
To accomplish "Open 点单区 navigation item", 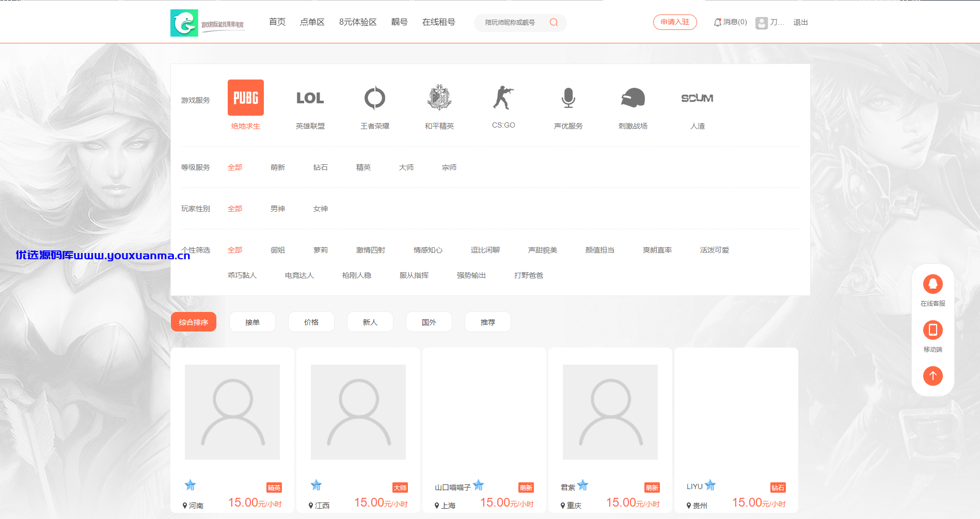I will tap(312, 22).
